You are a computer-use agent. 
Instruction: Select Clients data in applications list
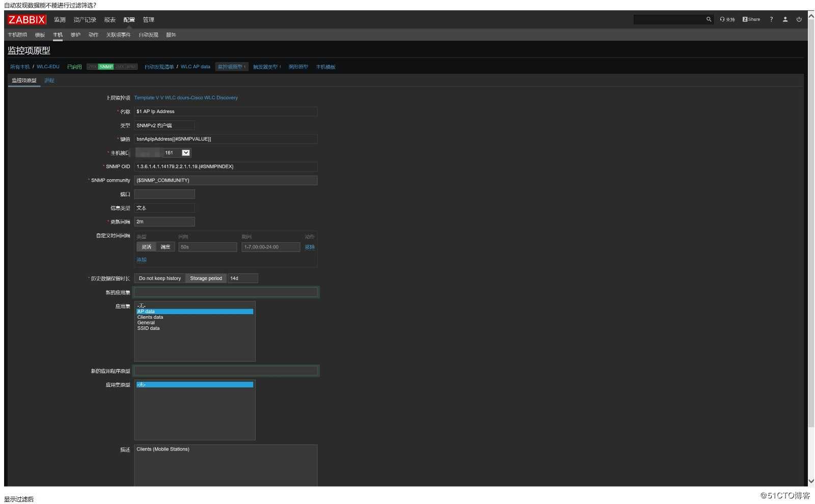195,317
